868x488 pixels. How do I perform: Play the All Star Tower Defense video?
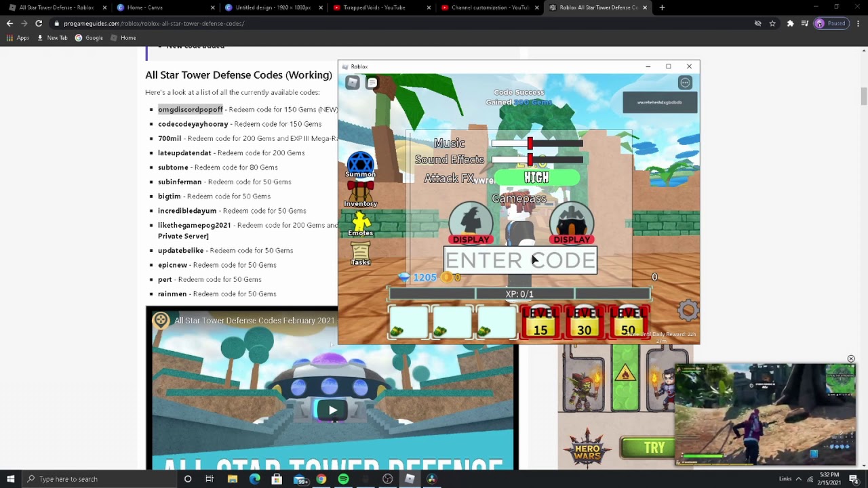click(332, 410)
